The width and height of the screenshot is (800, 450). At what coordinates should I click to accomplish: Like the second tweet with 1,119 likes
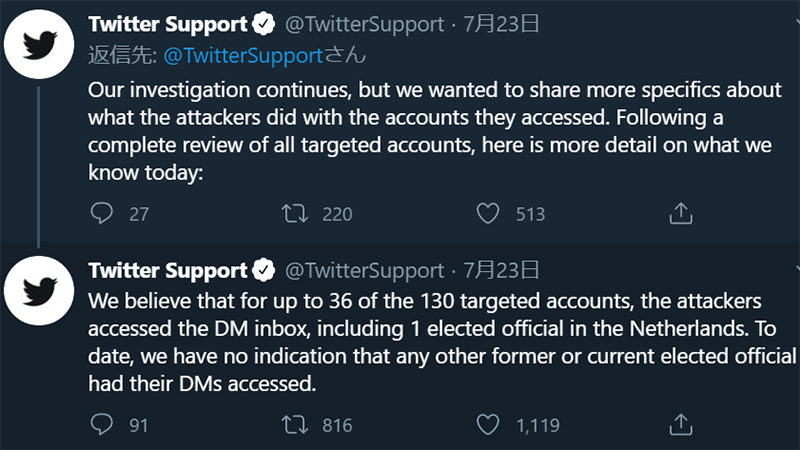pyautogui.click(x=487, y=424)
